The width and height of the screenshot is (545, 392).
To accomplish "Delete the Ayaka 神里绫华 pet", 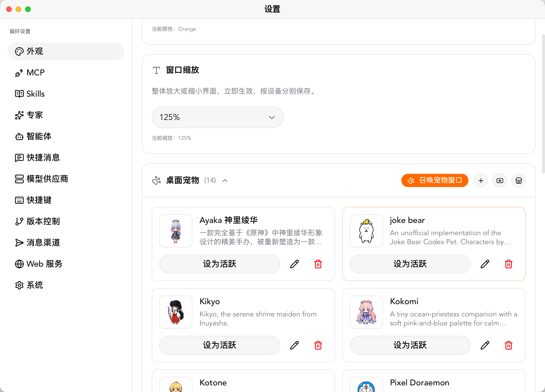I will click(318, 264).
